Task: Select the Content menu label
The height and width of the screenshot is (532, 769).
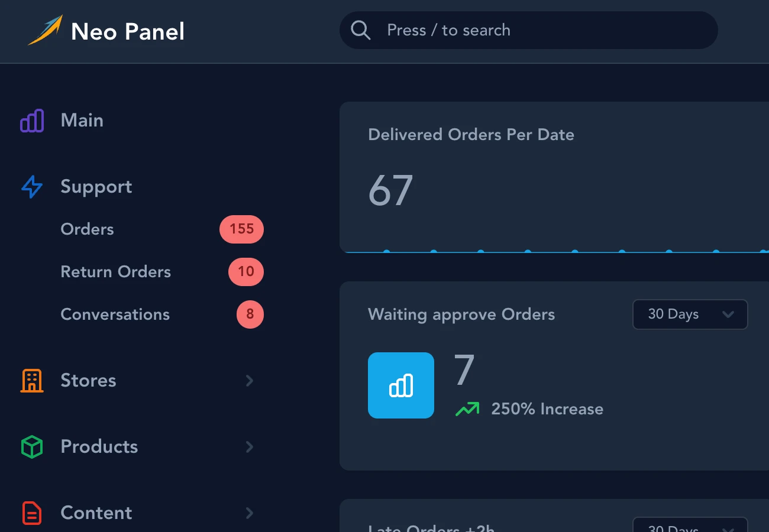Action: pyautogui.click(x=96, y=513)
